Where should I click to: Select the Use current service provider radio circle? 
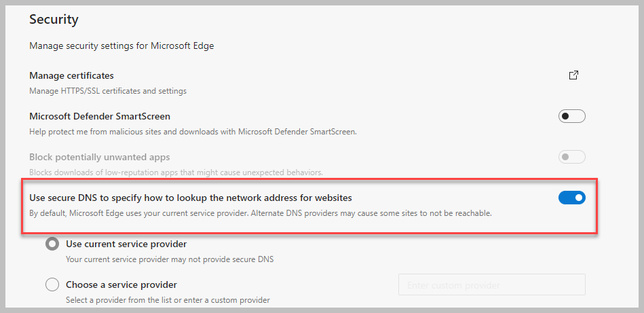click(x=52, y=244)
